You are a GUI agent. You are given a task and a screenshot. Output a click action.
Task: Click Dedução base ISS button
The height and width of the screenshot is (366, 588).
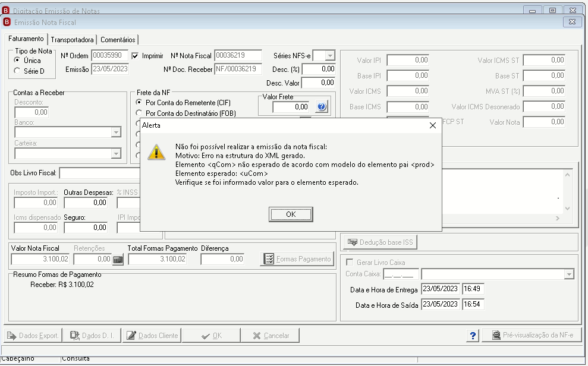point(380,242)
